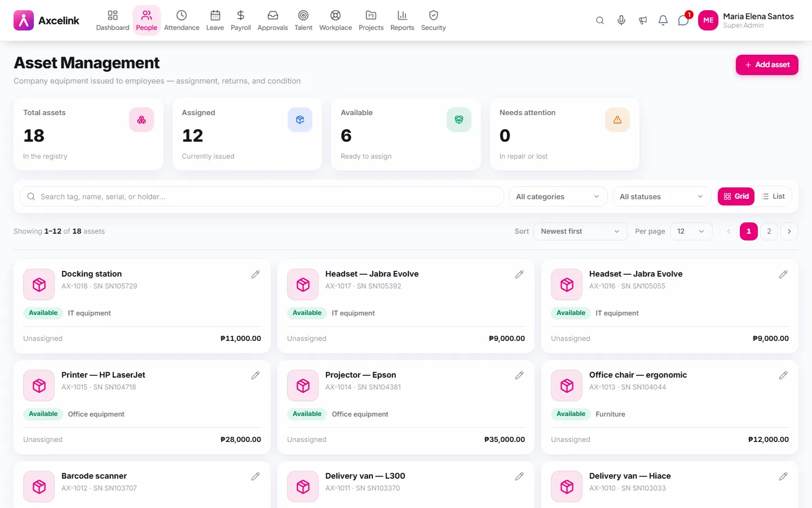Image resolution: width=812 pixels, height=508 pixels.
Task: Go to next page arrow
Action: tap(789, 231)
